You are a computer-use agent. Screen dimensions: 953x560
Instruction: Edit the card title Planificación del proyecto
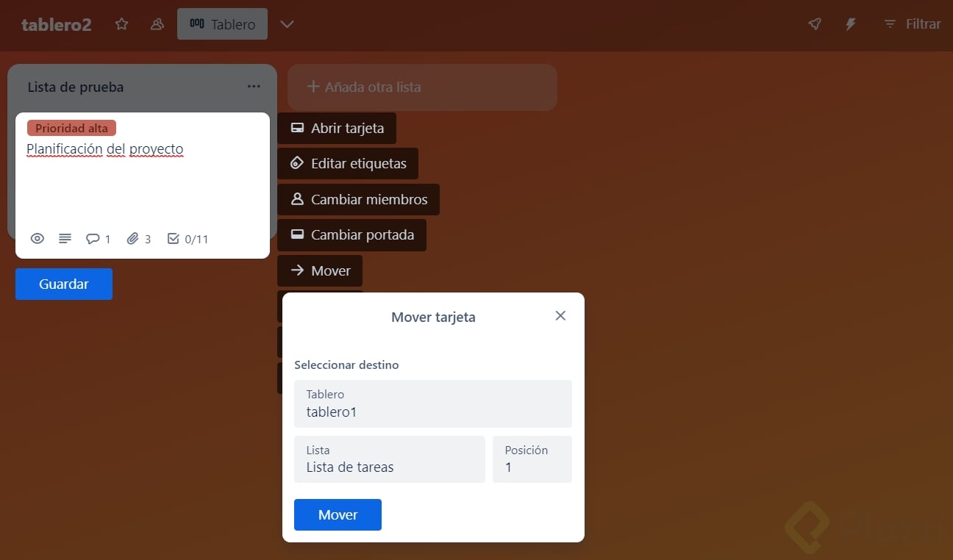[105, 149]
